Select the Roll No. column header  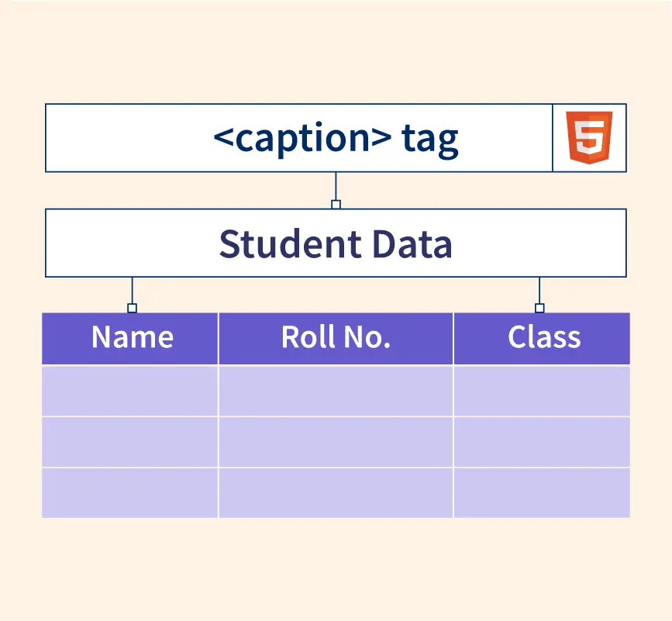[x=336, y=338]
